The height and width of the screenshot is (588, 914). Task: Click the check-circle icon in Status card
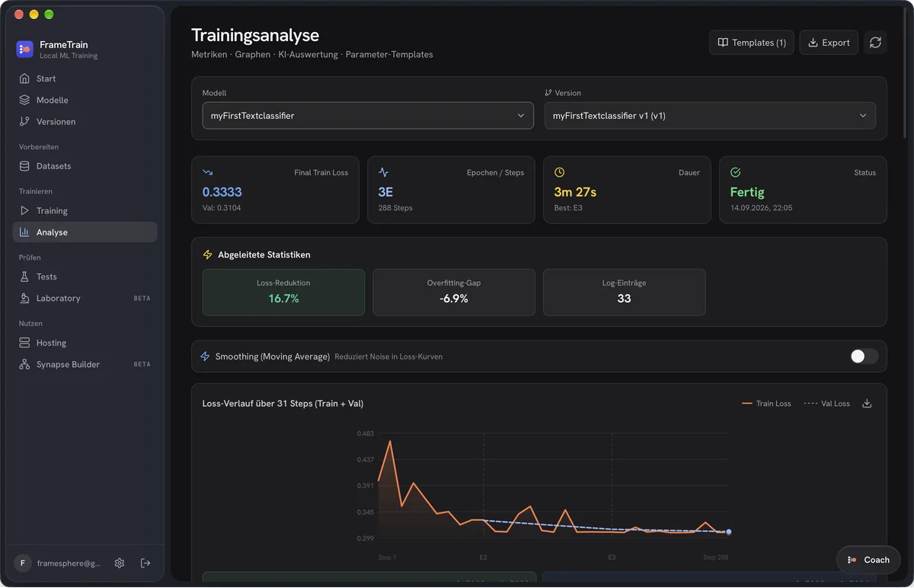click(x=735, y=173)
